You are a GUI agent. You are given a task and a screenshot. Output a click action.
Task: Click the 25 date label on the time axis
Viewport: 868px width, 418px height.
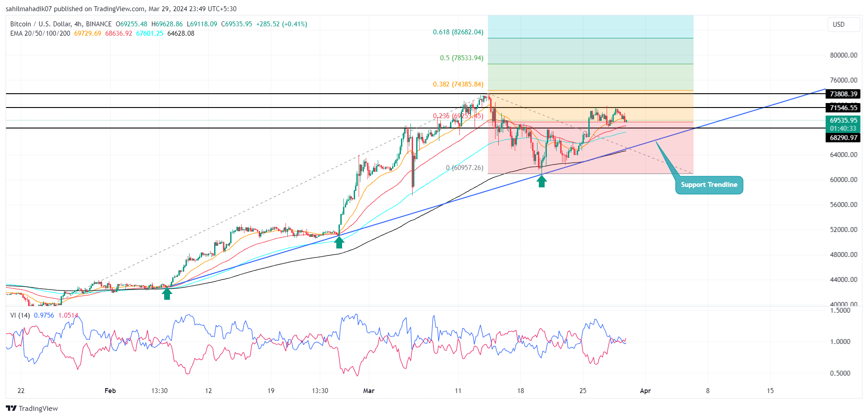click(583, 391)
